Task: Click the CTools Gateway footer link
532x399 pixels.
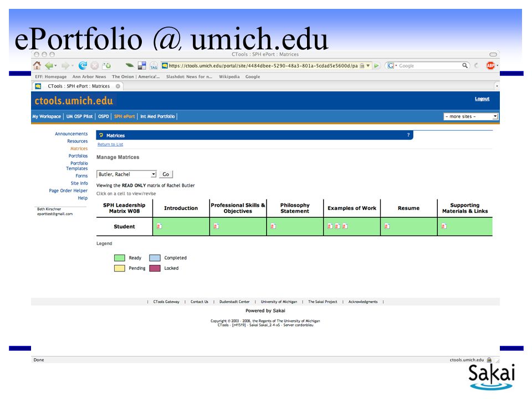Action: [x=166, y=301]
